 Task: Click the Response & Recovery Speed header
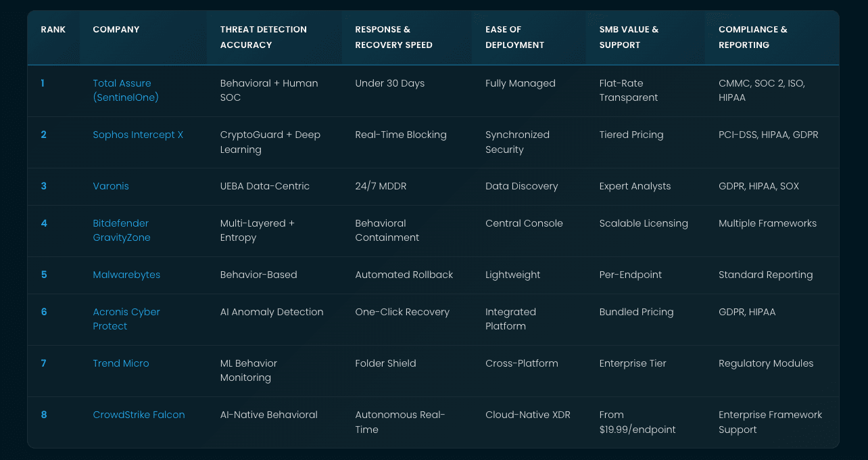(x=394, y=37)
